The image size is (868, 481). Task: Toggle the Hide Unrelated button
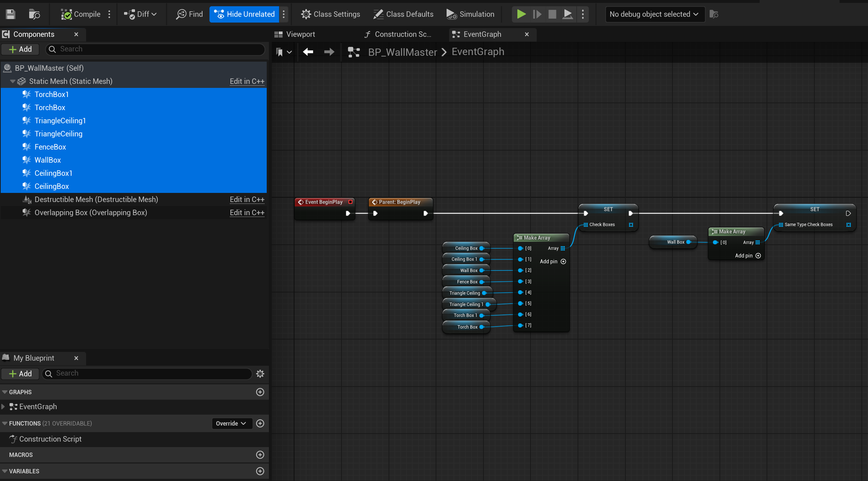pos(244,14)
